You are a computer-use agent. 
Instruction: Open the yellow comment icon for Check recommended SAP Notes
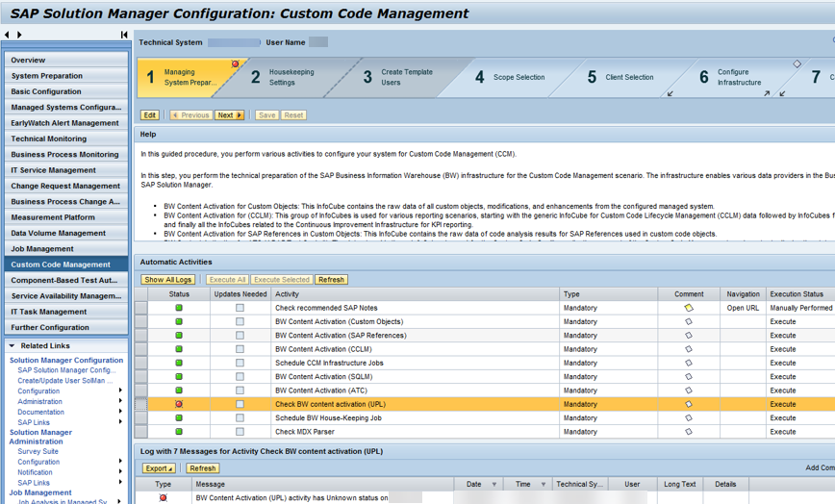[x=689, y=308]
